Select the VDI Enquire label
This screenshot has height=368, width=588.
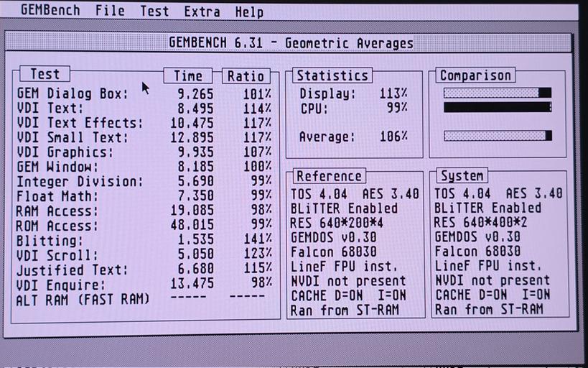tap(61, 284)
